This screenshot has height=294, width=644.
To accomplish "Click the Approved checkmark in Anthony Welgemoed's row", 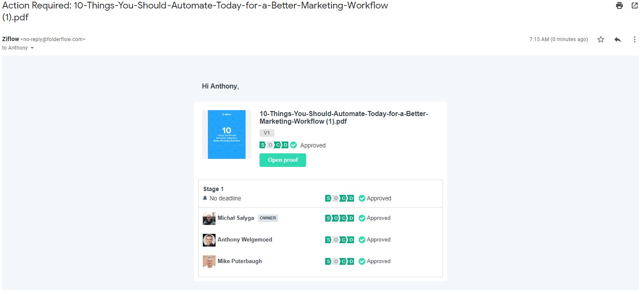I will tap(362, 240).
